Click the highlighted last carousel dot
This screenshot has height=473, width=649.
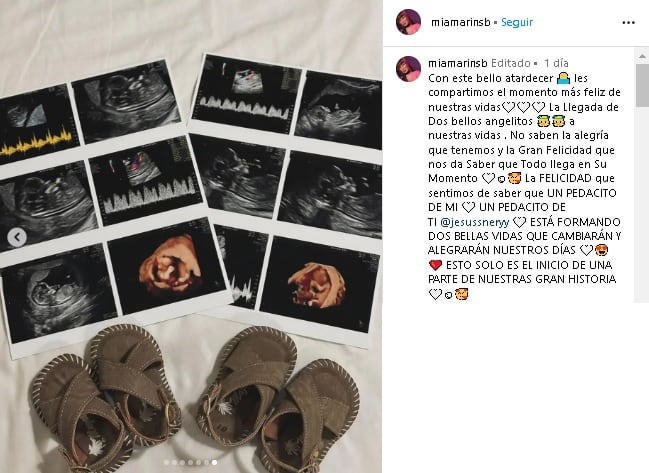tap(214, 463)
